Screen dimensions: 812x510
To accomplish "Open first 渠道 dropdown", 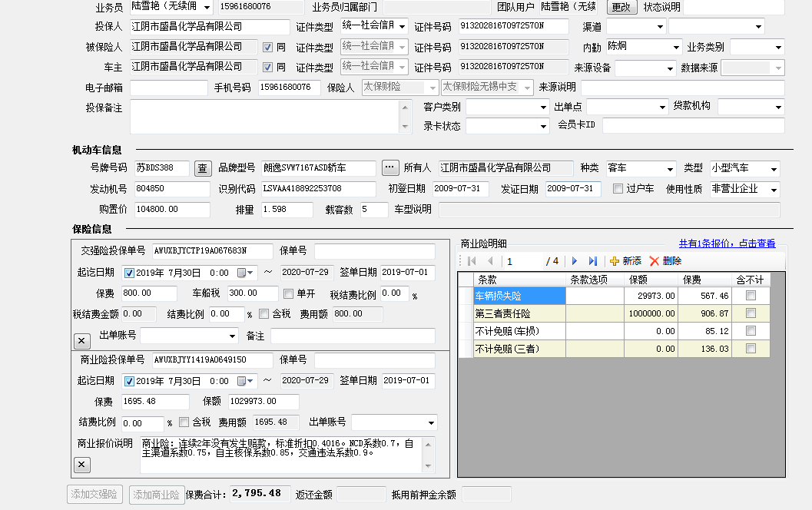I will click(660, 26).
